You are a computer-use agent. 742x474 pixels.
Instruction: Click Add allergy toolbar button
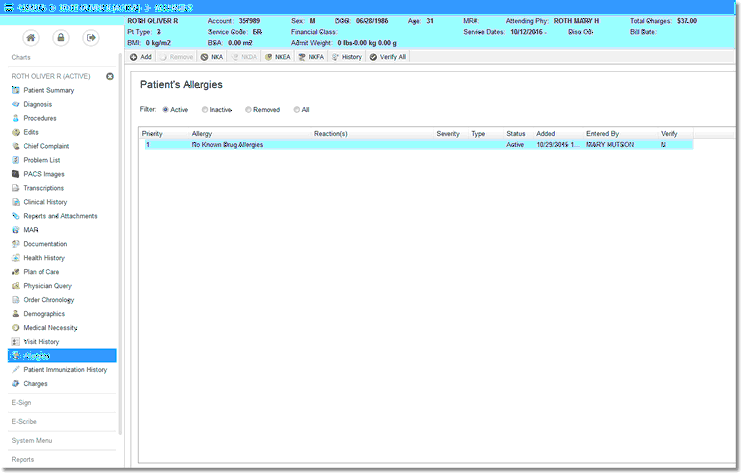[140, 57]
